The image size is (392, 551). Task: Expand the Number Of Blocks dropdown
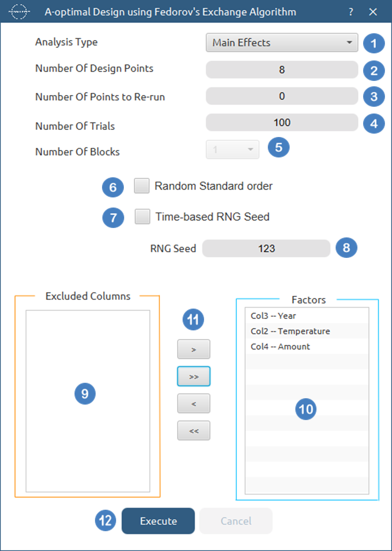[x=232, y=149]
